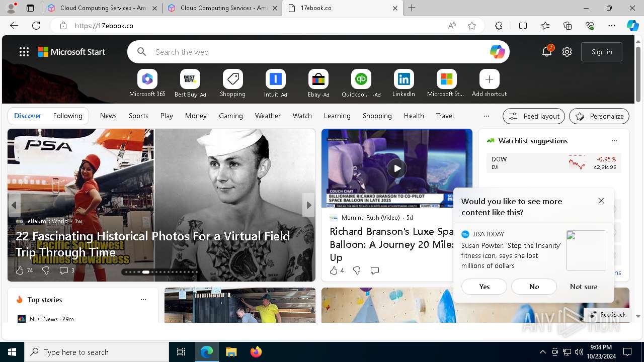The height and width of the screenshot is (362, 644).
Task: Open Copilot sidebar in Edge
Action: [x=632, y=26]
